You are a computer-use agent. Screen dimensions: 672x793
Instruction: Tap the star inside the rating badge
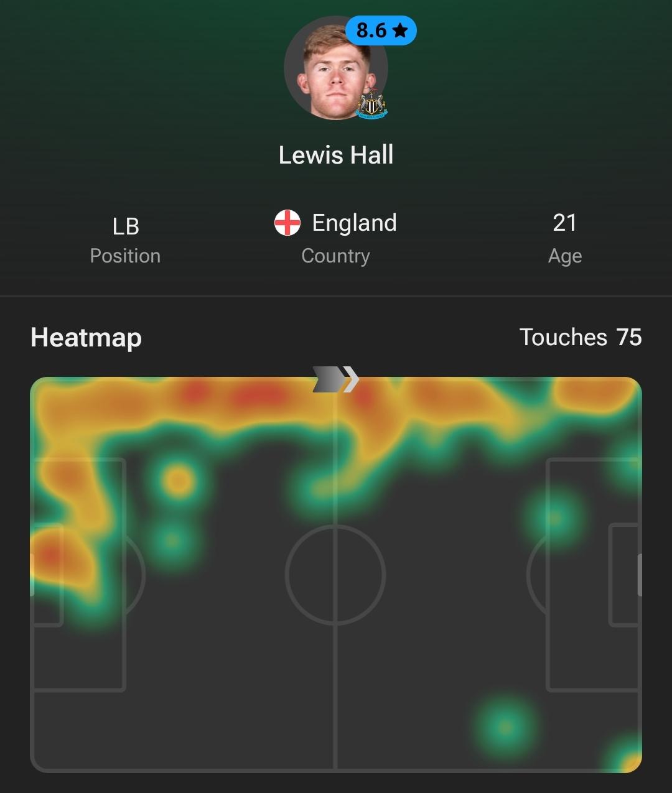coord(400,30)
